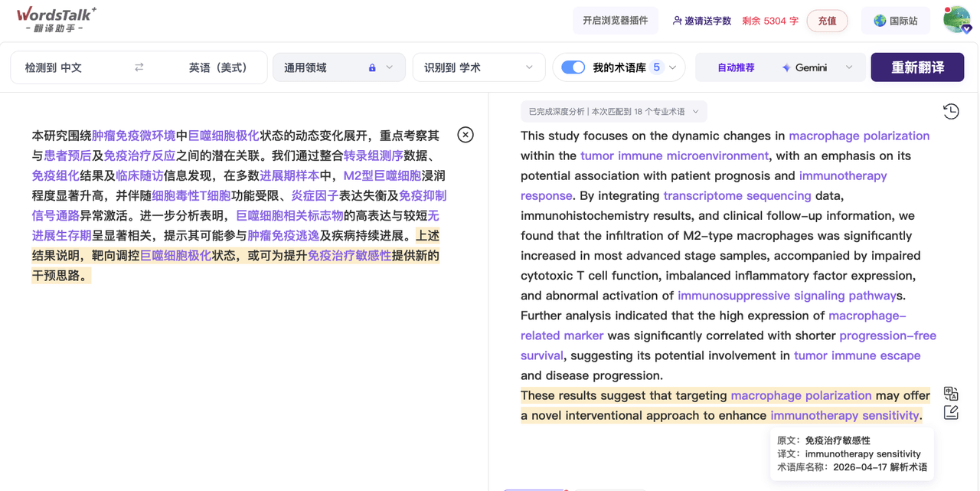The image size is (980, 491).
Task: Open 国际站 international site
Action: (895, 21)
